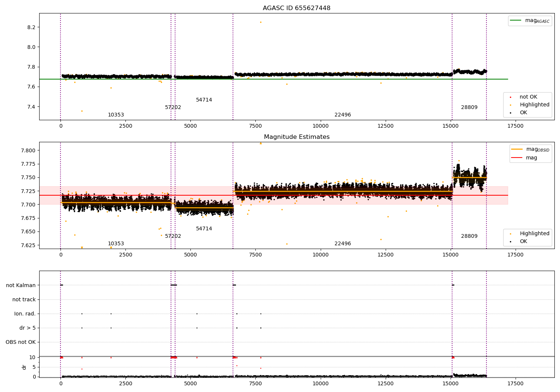This screenshot has height=392, width=560.
Task: Click the 'not track' axis label
Action: pos(24,300)
